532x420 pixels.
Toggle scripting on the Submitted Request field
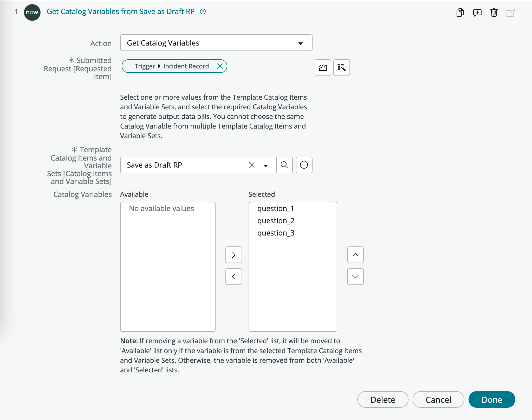click(x=322, y=68)
